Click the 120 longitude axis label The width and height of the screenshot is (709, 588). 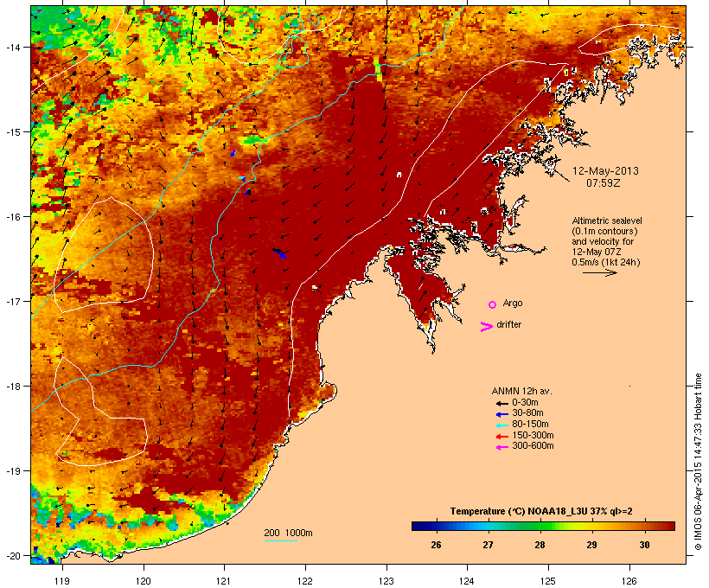point(144,581)
